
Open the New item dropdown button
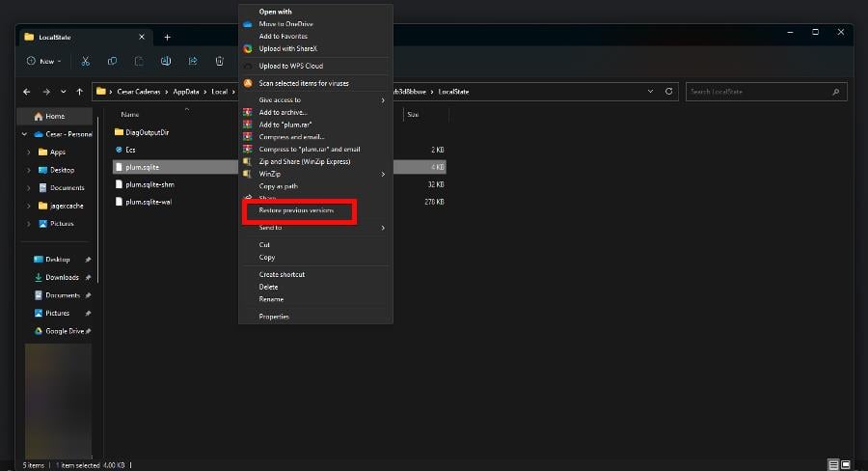[x=43, y=61]
